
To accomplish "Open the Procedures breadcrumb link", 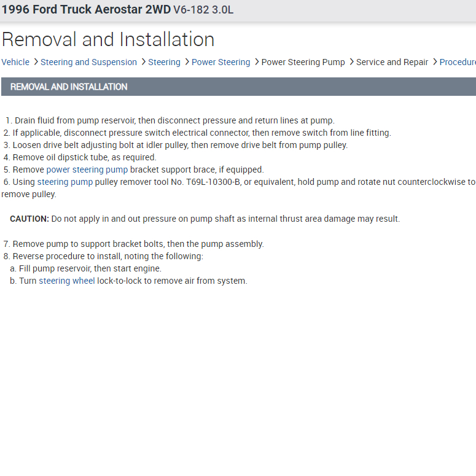I will click(458, 62).
